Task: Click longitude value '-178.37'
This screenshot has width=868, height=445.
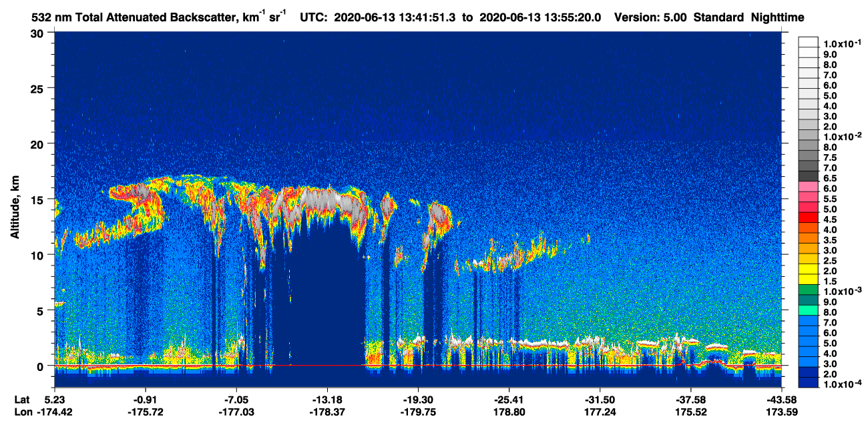Action: click(327, 412)
